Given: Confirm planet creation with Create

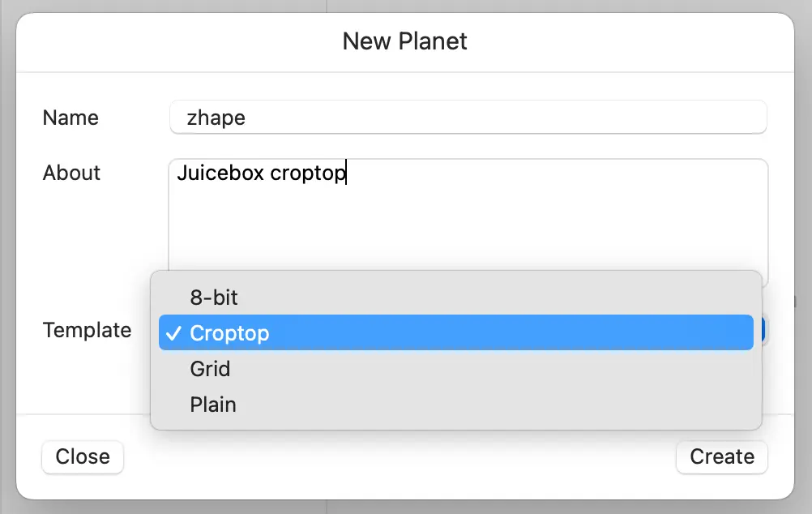Looking at the screenshot, I should coord(721,456).
